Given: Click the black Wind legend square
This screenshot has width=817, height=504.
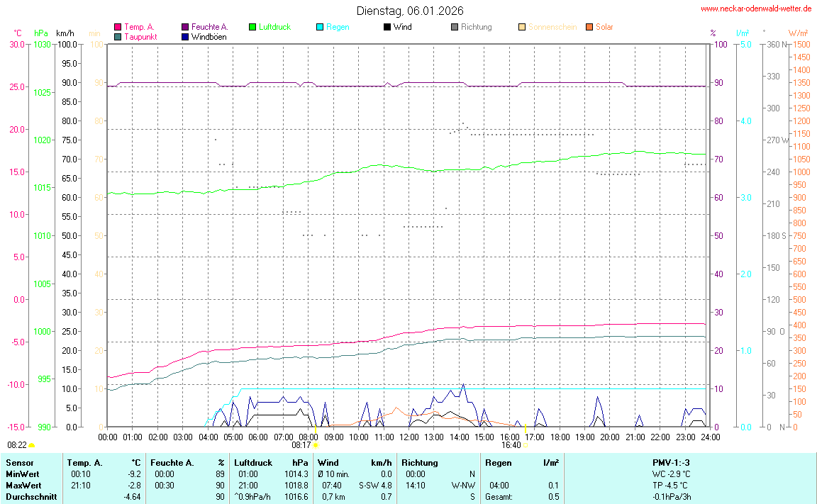Looking at the screenshot, I should tap(387, 27).
